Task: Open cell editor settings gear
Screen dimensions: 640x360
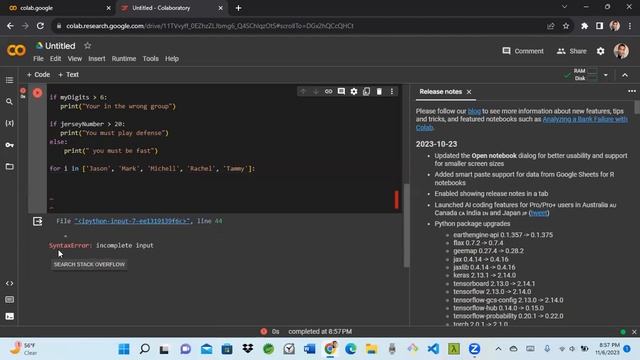Action: (x=354, y=91)
